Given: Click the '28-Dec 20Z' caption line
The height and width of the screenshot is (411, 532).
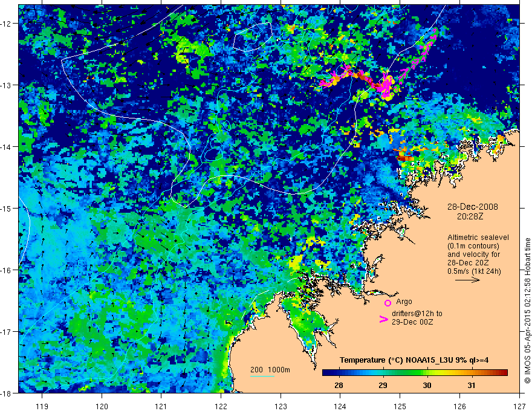Looking at the screenshot, I should pos(467,263).
